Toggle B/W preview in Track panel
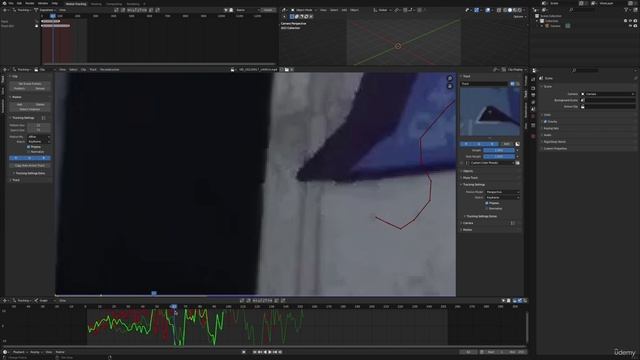The image size is (640, 360). click(506, 144)
